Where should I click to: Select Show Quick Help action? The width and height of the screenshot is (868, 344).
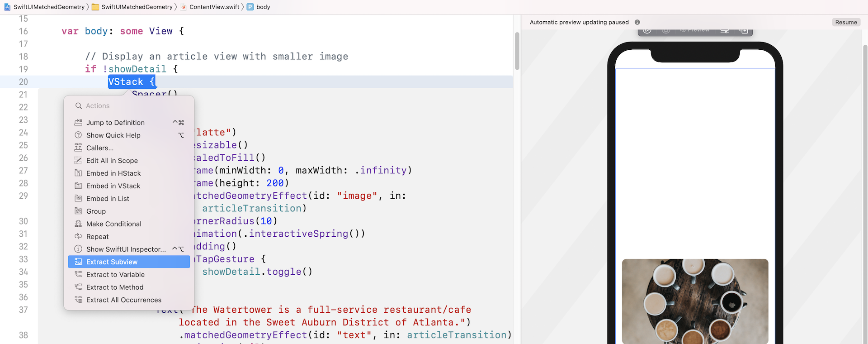point(129,135)
